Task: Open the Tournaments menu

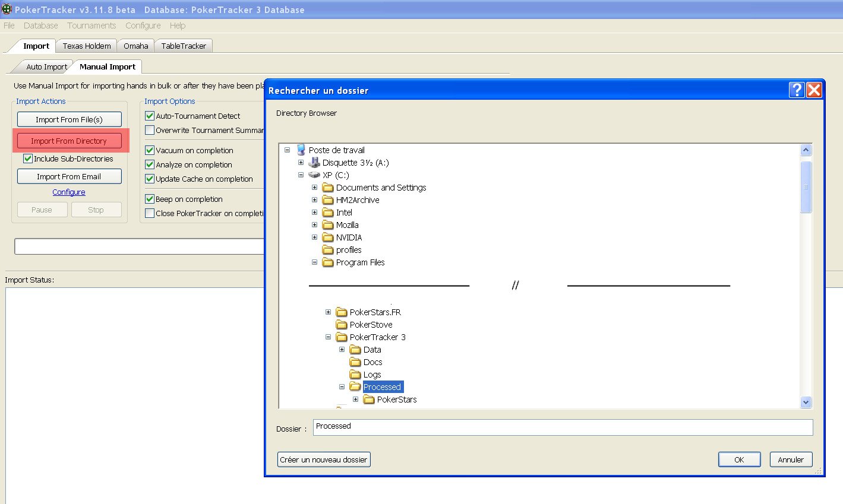Action: coord(91,26)
